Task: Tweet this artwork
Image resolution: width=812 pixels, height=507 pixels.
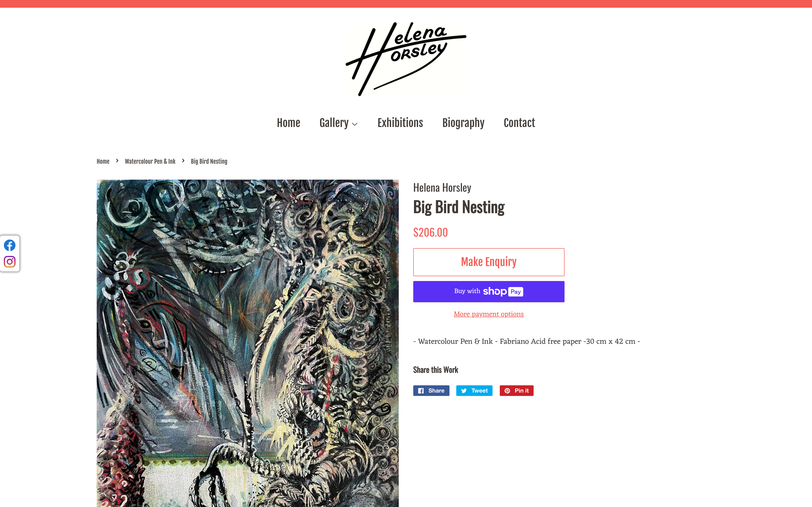Action: click(474, 391)
